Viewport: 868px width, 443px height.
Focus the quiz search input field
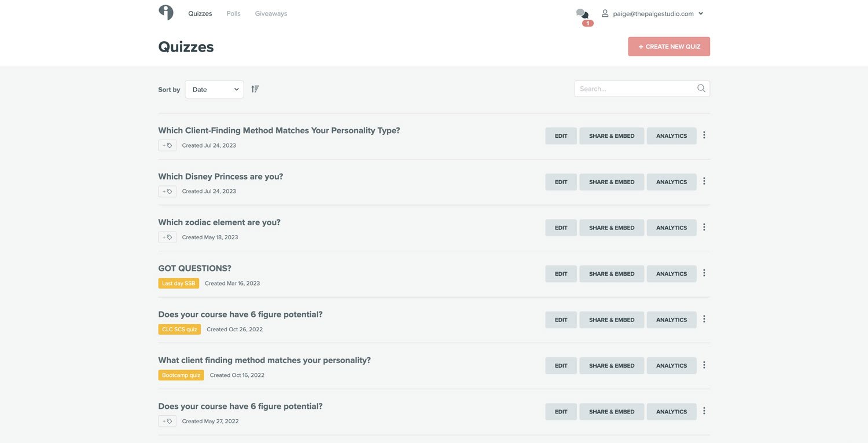click(635, 89)
